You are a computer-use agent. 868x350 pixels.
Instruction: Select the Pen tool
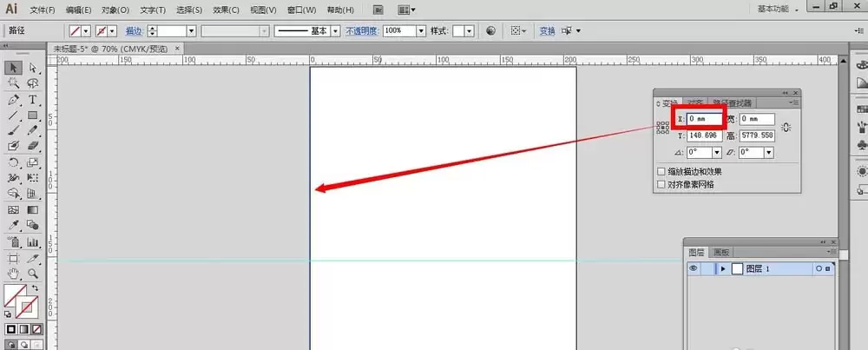pos(14,100)
